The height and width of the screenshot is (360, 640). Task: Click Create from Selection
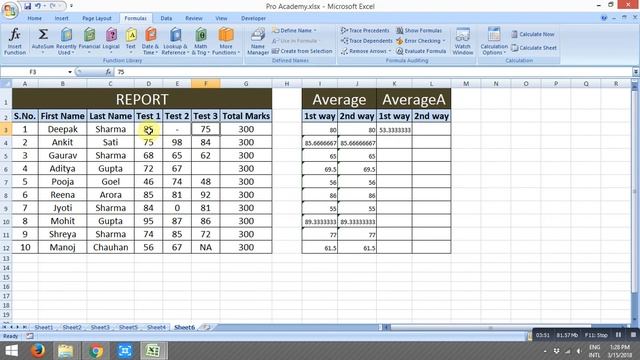coord(302,51)
